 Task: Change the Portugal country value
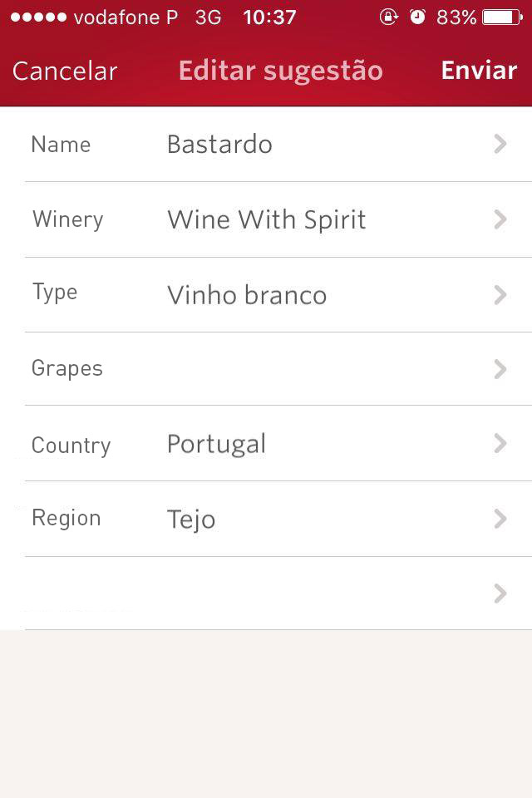[216, 444]
